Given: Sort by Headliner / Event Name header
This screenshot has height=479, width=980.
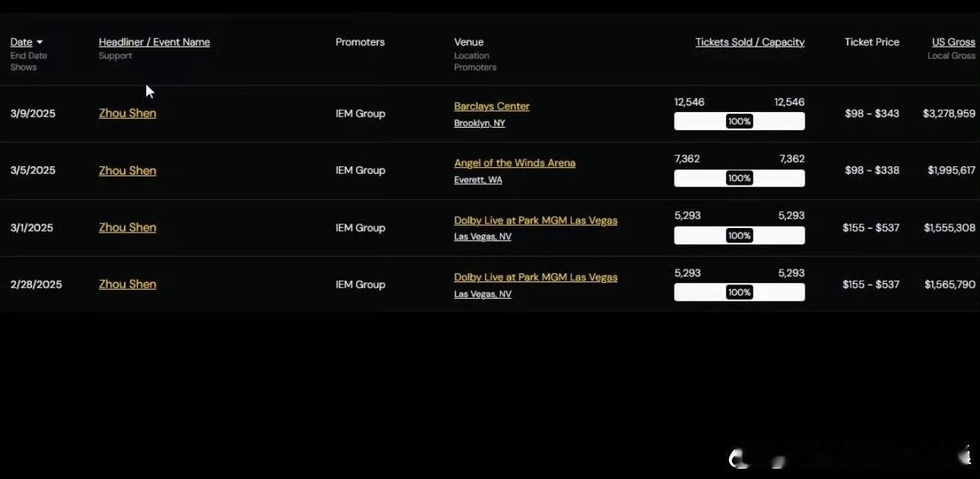Looking at the screenshot, I should click(154, 42).
